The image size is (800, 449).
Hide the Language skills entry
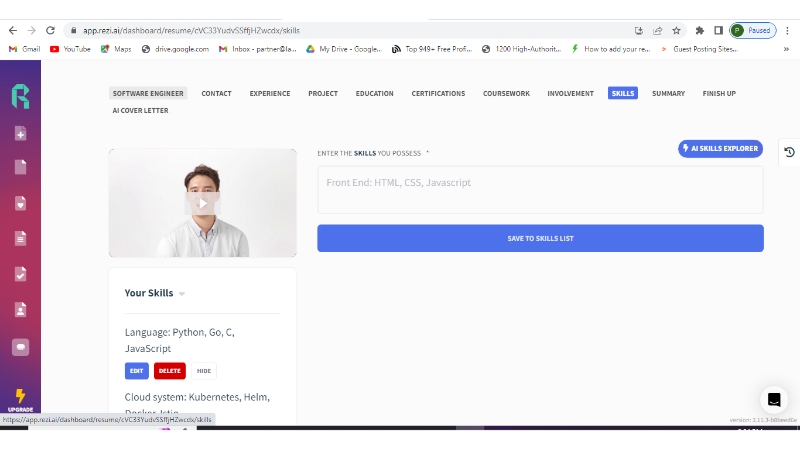coord(204,371)
